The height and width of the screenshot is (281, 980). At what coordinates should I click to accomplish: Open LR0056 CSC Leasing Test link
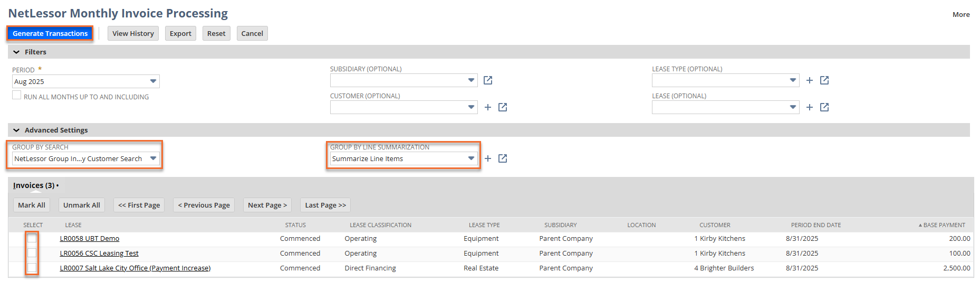(99, 253)
